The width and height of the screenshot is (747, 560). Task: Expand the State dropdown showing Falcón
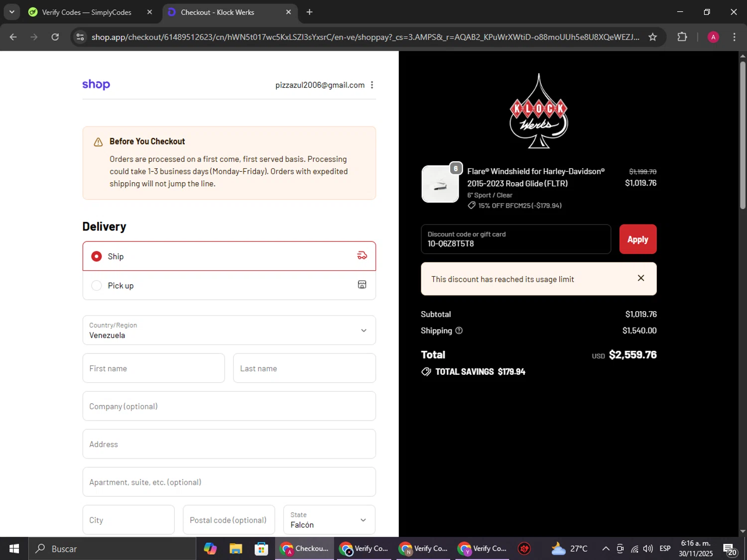pos(329,520)
